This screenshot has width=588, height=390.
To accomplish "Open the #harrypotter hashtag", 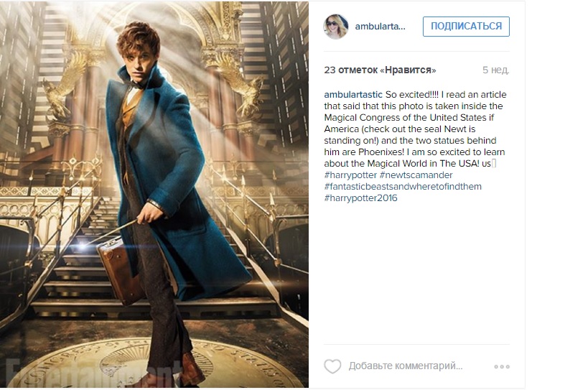I will [x=350, y=175].
